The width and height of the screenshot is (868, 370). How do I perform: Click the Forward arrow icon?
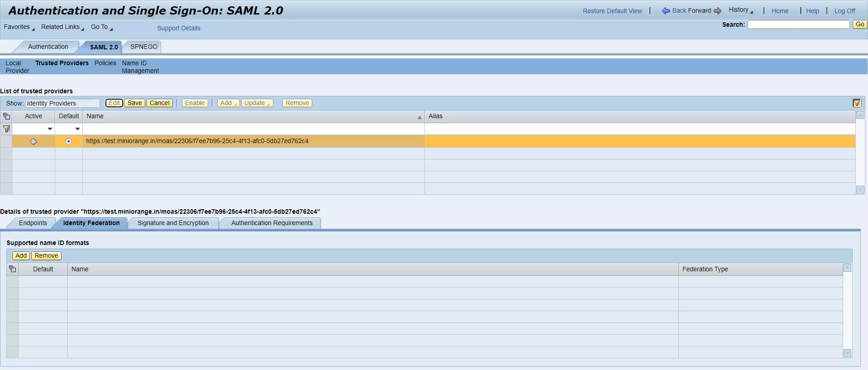tap(717, 11)
